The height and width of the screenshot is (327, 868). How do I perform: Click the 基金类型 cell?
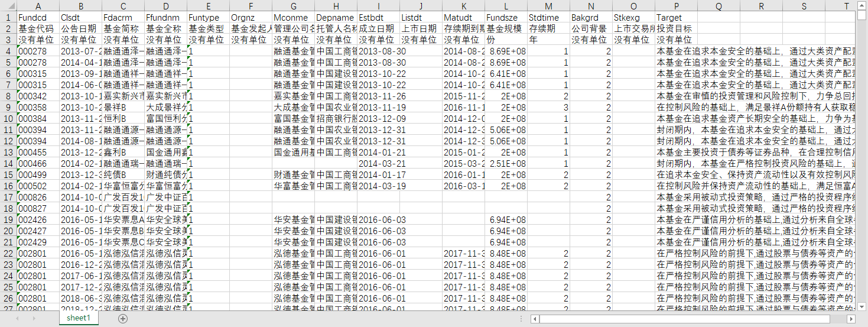tap(208, 28)
